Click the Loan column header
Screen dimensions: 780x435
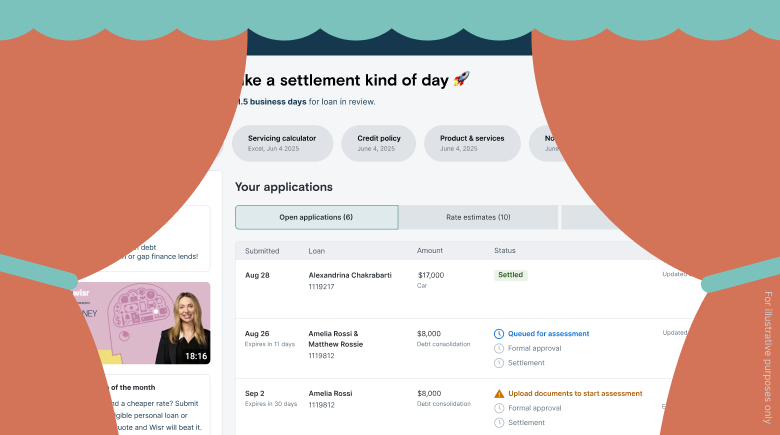(316, 251)
